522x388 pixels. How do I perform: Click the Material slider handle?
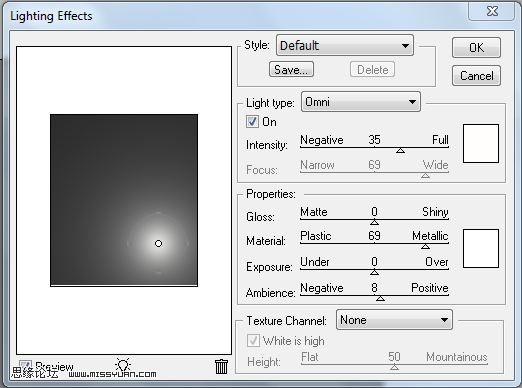[425, 247]
